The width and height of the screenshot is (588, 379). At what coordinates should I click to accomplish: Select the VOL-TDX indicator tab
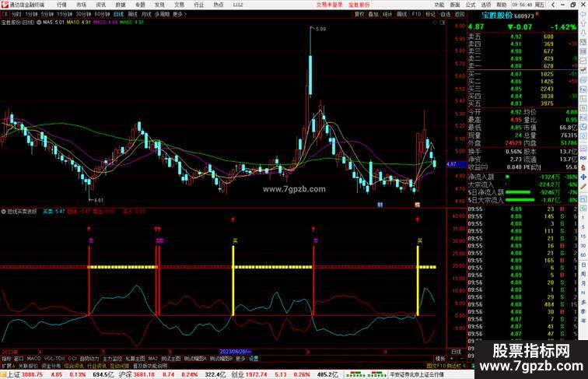tap(54, 359)
